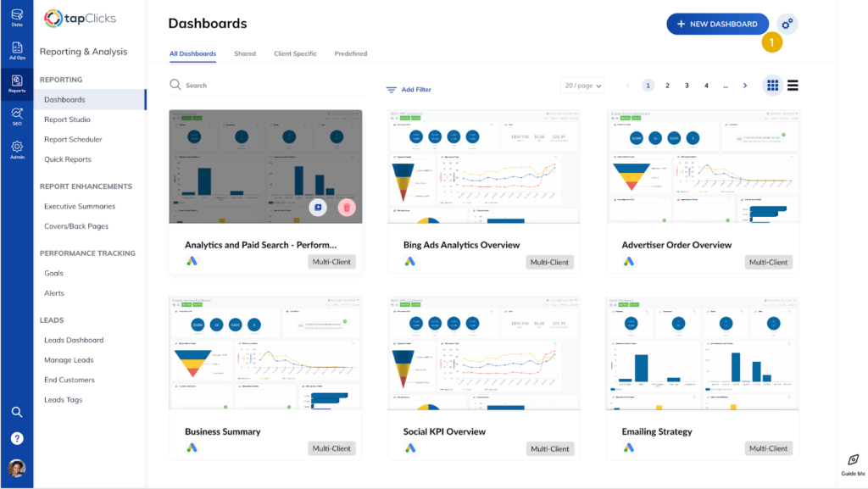Switch to the Shared dashboards tab
868x489 pixels.
(x=245, y=53)
